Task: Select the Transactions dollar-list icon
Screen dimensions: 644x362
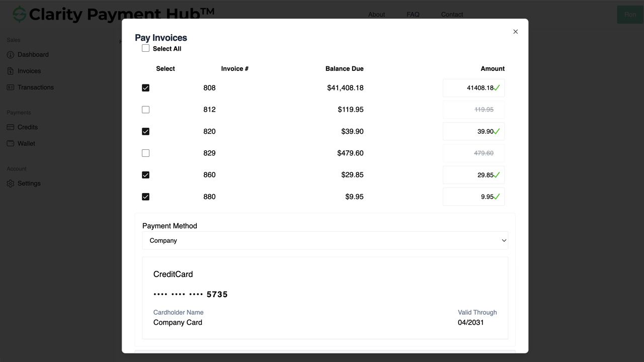Action: tap(11, 87)
